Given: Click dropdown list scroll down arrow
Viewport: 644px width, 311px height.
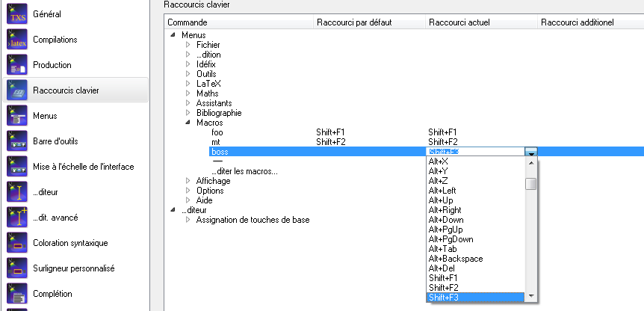Looking at the screenshot, I should tap(531, 296).
